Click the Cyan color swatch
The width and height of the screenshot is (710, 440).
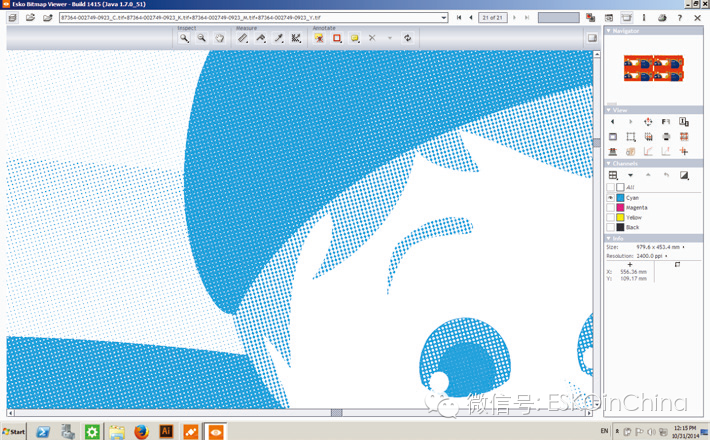(620, 198)
